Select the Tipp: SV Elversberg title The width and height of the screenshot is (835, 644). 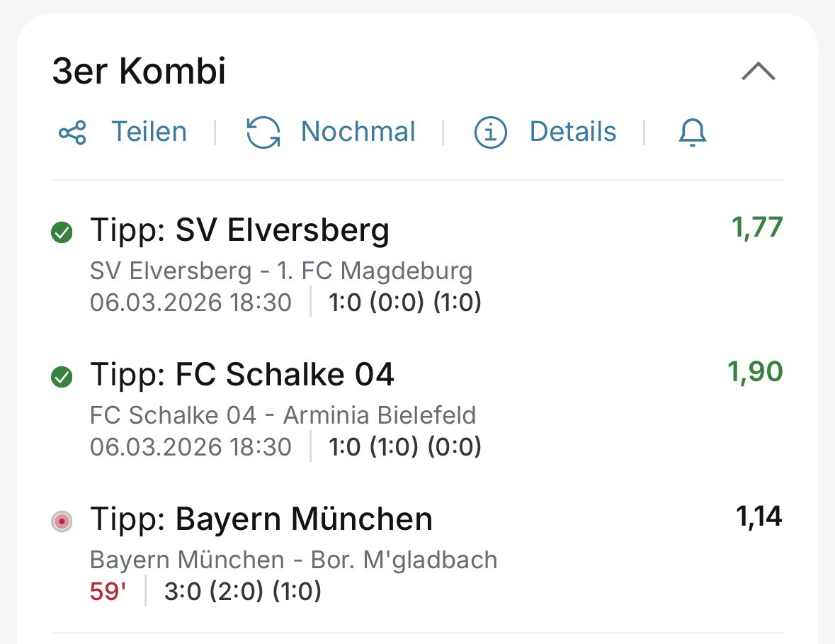coord(239,230)
